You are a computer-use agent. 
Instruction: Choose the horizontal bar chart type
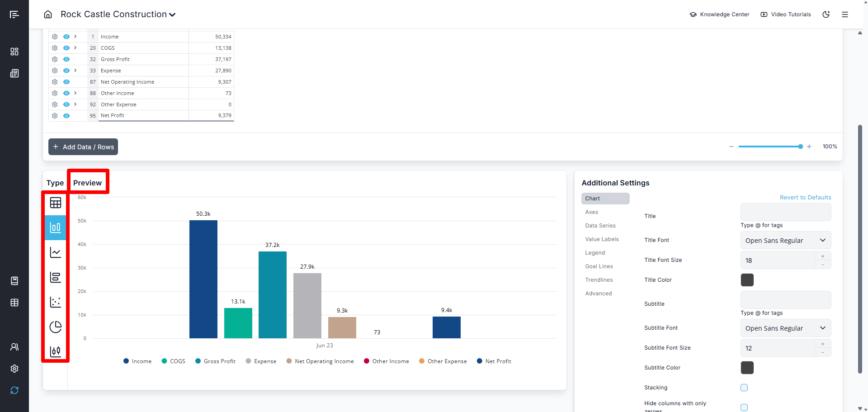[56, 277]
